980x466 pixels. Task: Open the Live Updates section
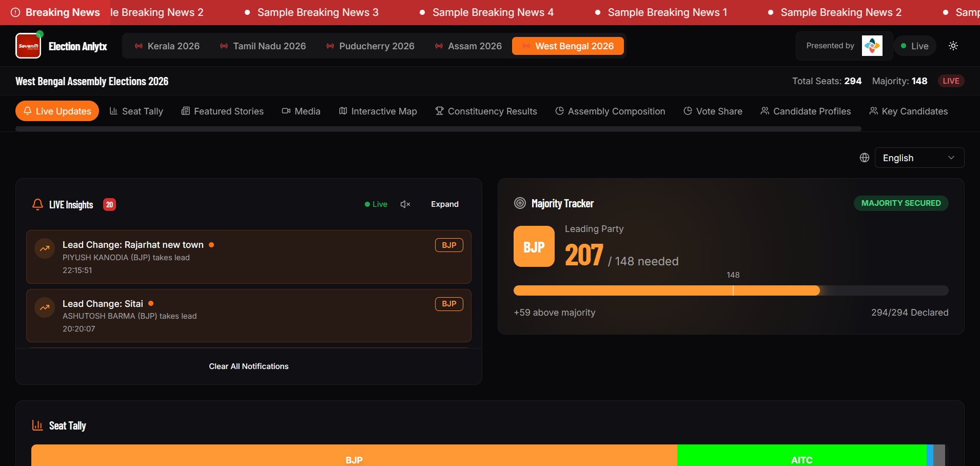point(57,111)
